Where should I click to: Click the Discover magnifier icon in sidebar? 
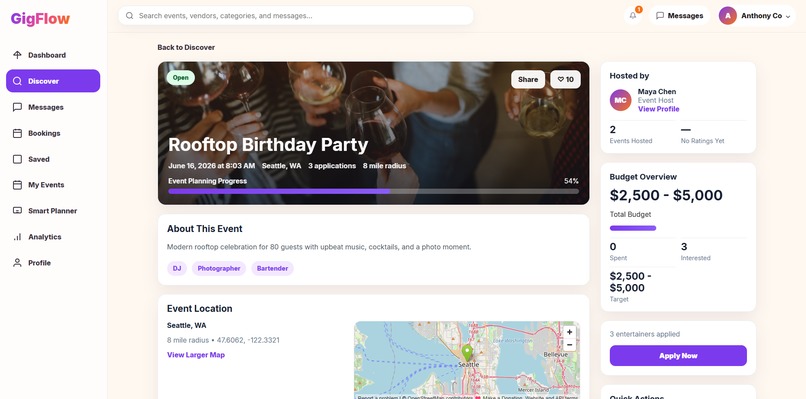pos(17,81)
